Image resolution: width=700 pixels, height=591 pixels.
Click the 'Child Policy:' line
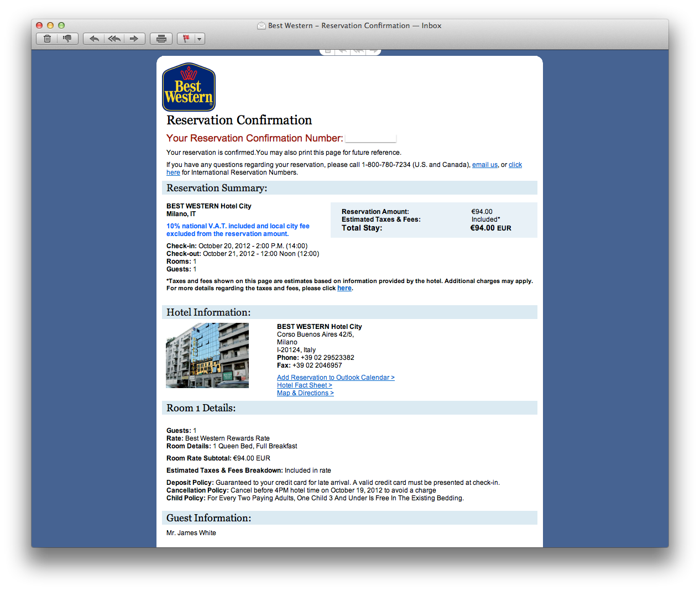(315, 498)
